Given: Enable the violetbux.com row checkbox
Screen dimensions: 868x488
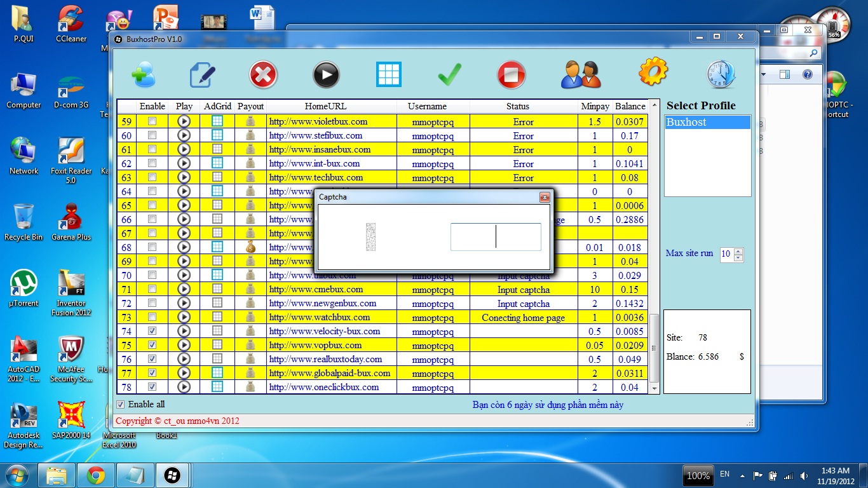Looking at the screenshot, I should (x=152, y=121).
